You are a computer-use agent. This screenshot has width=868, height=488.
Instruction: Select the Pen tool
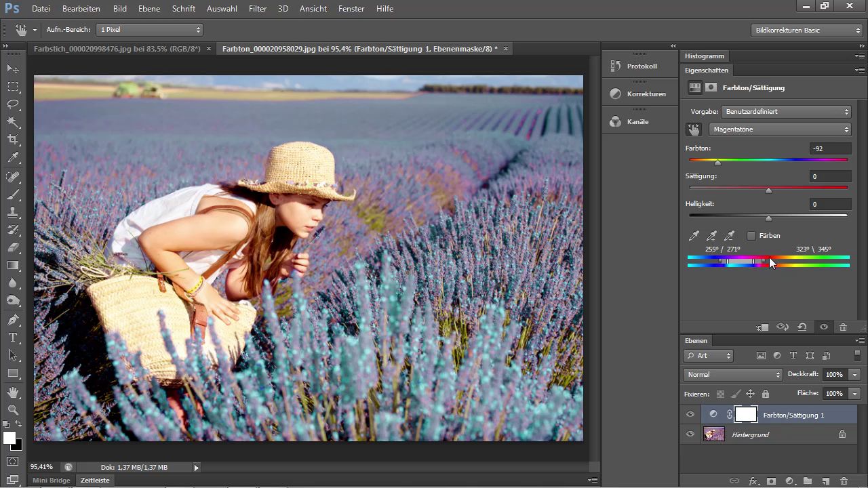point(13,320)
